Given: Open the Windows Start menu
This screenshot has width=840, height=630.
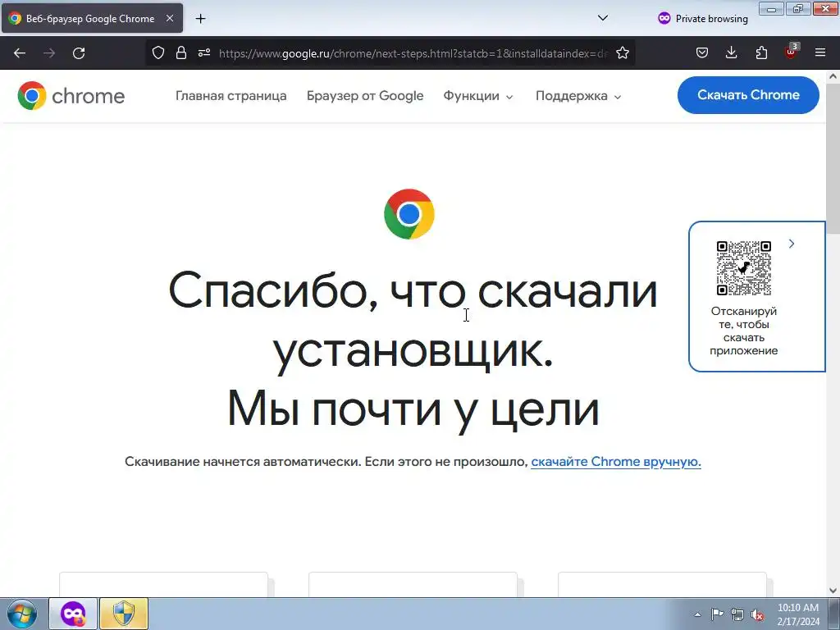Looking at the screenshot, I should pos(22,614).
